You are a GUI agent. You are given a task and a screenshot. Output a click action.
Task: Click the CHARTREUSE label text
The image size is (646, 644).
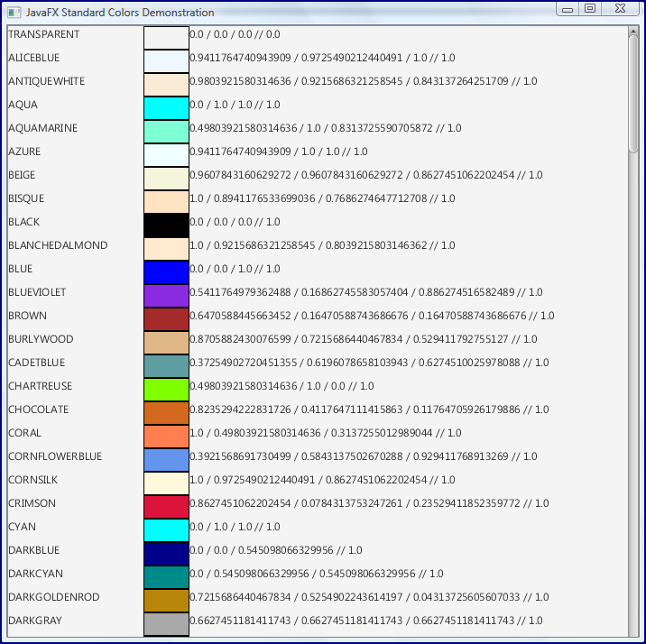40,386
